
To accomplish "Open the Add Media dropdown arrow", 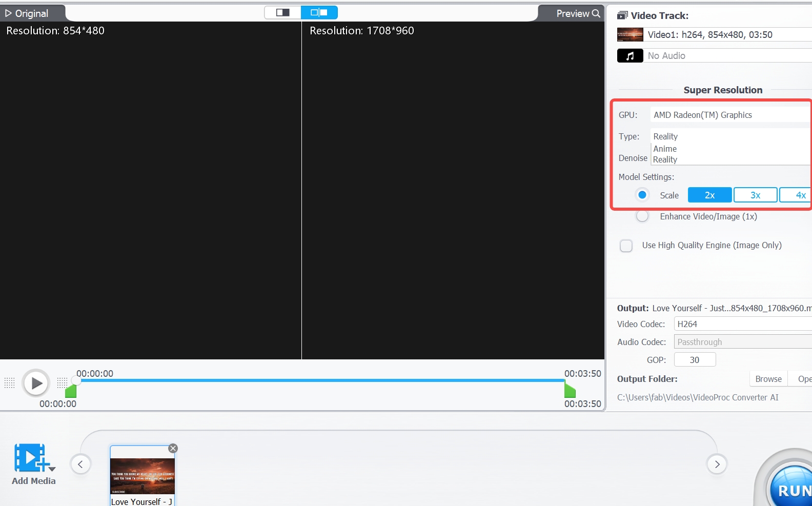I will click(x=52, y=469).
